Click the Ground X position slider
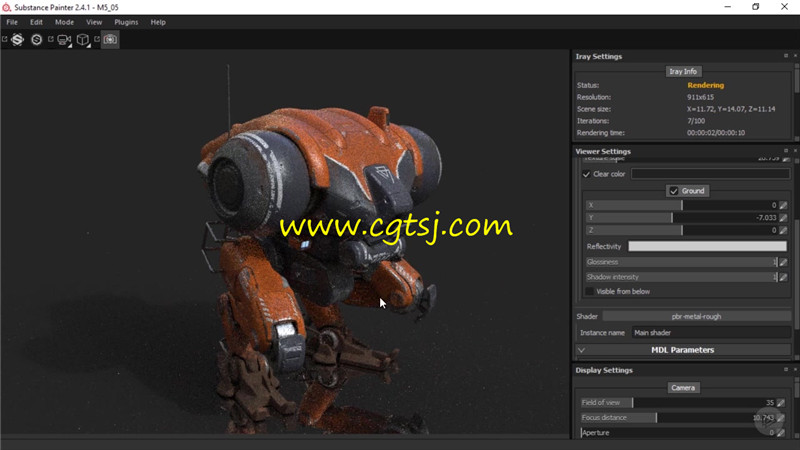 click(x=682, y=205)
